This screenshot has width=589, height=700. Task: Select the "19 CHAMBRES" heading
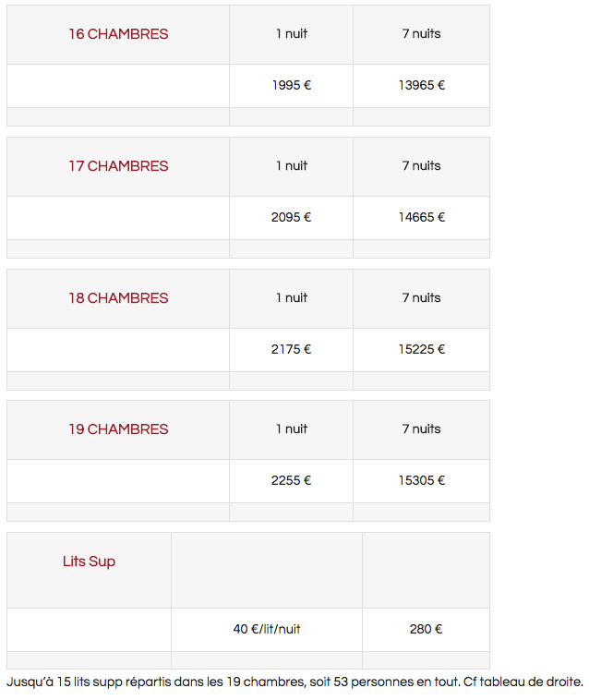pyautogui.click(x=118, y=429)
